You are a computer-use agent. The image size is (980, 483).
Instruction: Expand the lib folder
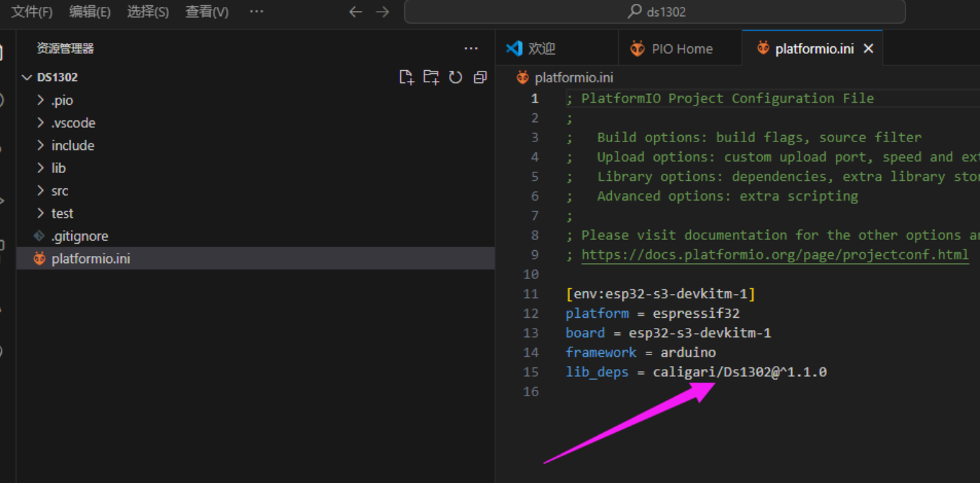tap(40, 168)
